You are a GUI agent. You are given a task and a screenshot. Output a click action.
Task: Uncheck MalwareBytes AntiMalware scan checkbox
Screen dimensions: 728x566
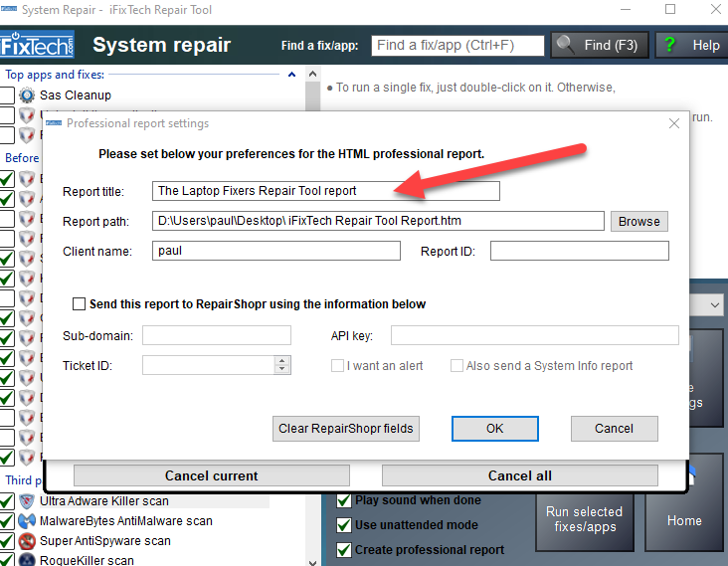7,521
